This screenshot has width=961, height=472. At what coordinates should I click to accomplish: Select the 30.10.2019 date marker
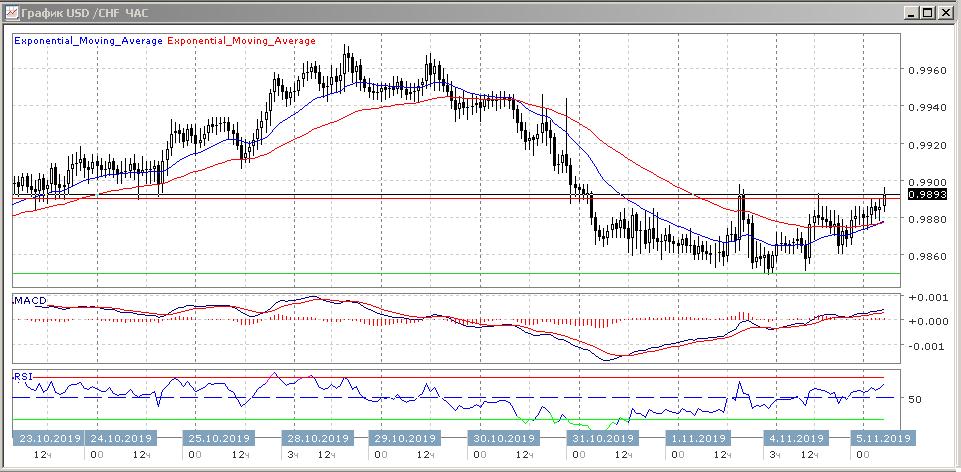(503, 438)
